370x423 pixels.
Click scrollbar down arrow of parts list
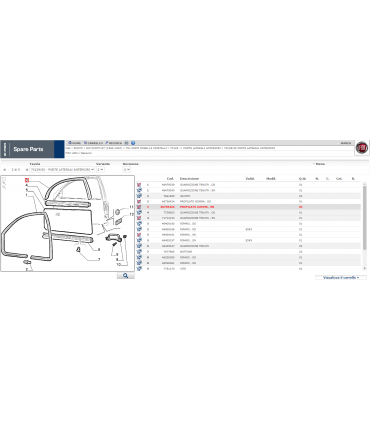365,269
